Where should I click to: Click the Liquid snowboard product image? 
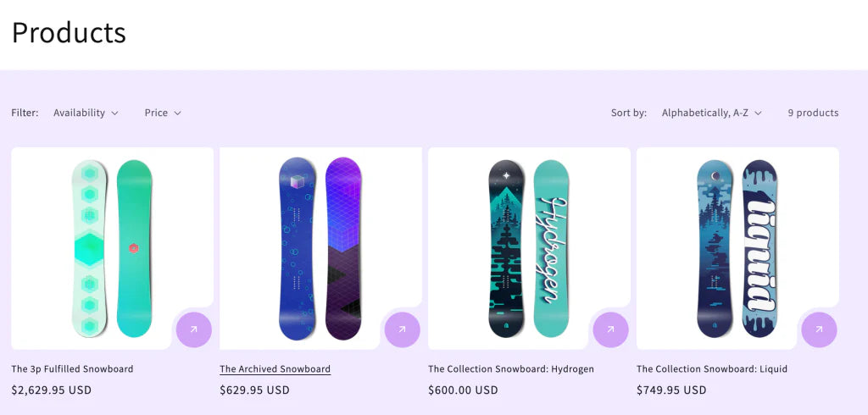click(737, 247)
